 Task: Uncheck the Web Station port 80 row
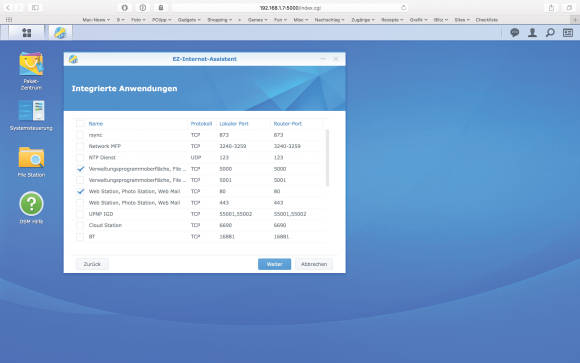tap(80, 191)
